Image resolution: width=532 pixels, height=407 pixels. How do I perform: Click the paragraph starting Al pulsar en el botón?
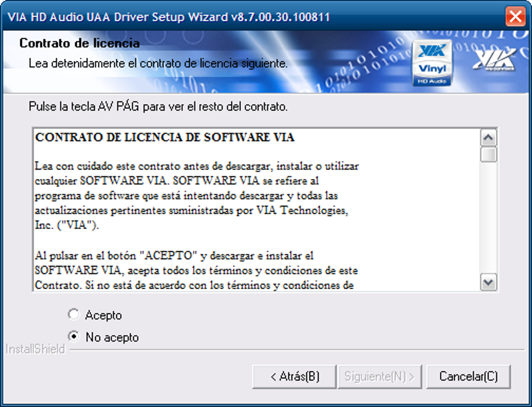coord(196,270)
